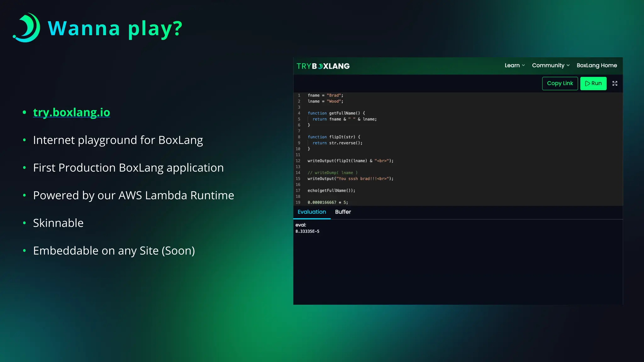Click the BoxLang crescent slide logo

27,27
